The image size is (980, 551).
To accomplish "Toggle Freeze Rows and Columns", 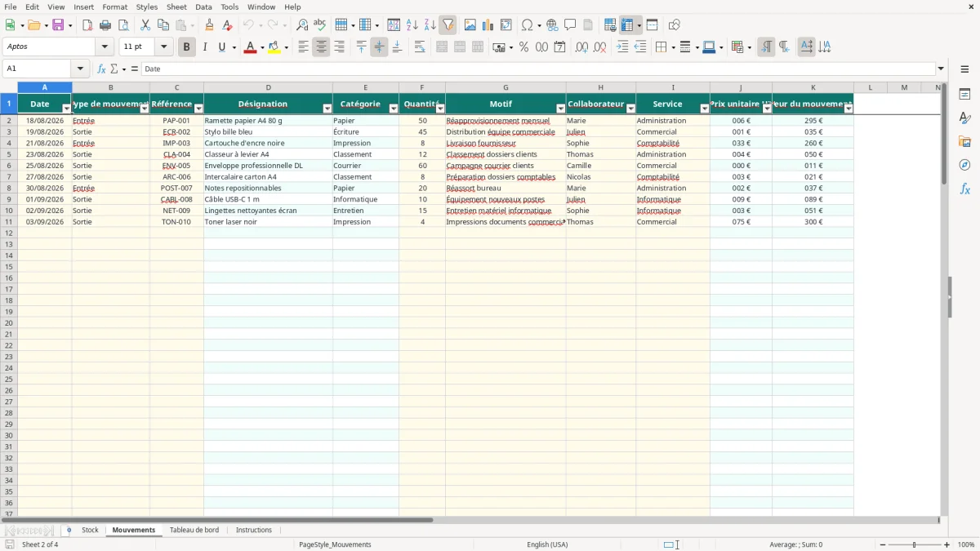I will [627, 25].
